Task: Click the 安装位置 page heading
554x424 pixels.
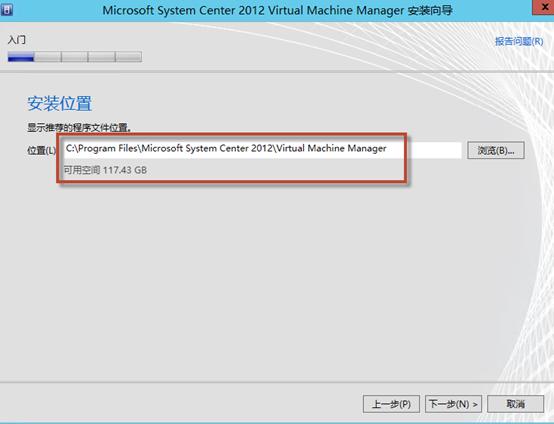Action: point(59,104)
